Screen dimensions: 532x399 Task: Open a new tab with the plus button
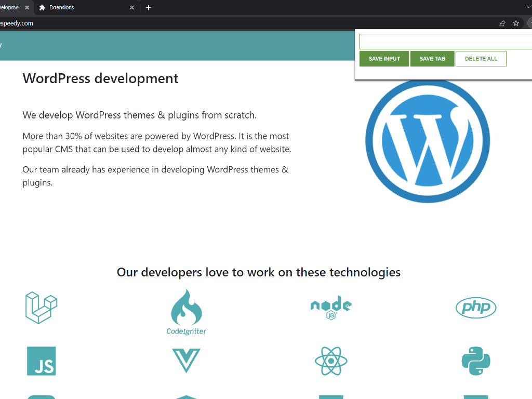149,7
